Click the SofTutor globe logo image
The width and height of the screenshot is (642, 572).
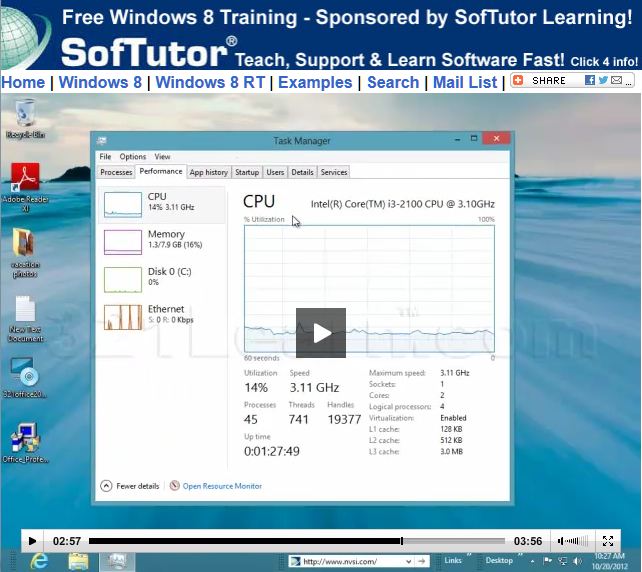(25, 37)
